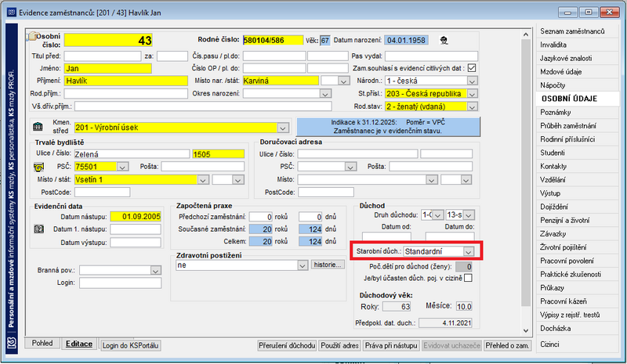Open the PSČ 75501 dropdown in Trvalé bydliště
Screen dimensions: 627x364
[122, 167]
